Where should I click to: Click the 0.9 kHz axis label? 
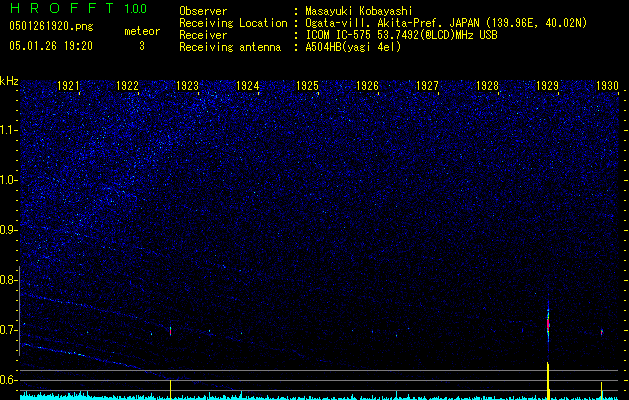[x=8, y=230]
